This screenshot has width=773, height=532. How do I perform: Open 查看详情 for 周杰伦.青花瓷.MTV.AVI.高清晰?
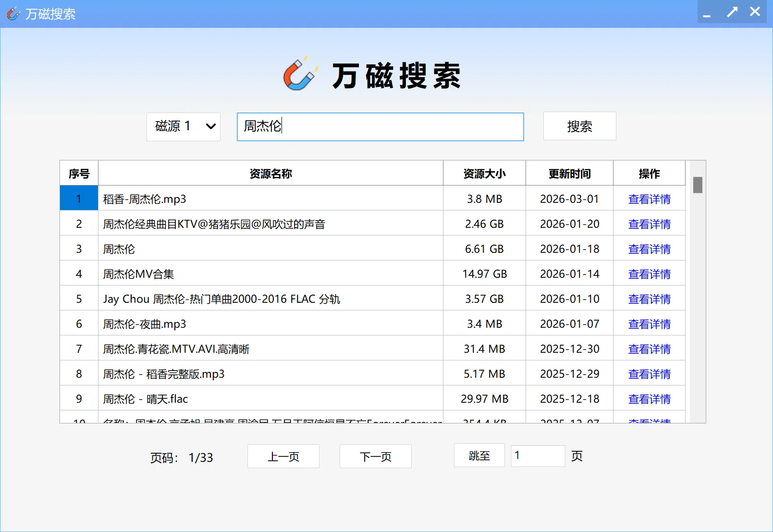(649, 349)
